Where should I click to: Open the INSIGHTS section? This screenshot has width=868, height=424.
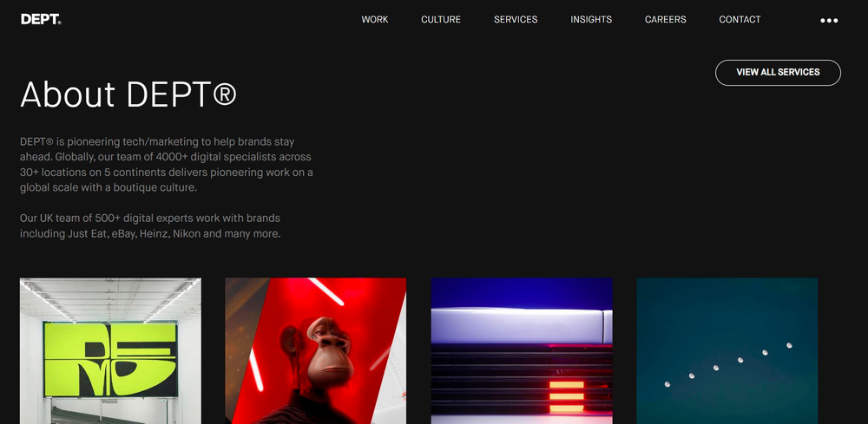591,19
